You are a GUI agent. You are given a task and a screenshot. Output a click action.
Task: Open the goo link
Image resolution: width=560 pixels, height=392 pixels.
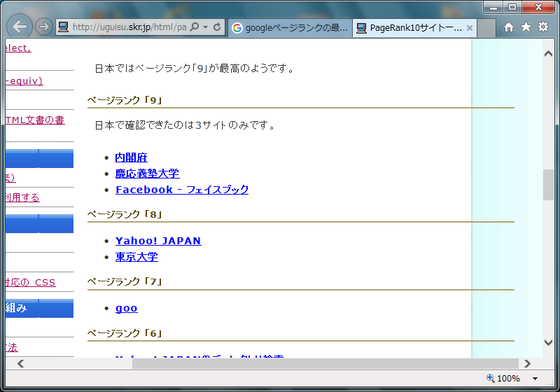pos(127,308)
